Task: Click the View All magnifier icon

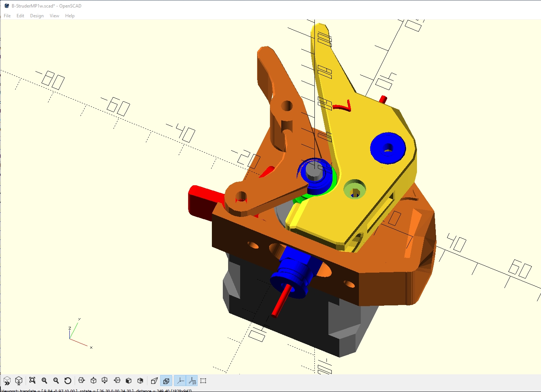Action: (32, 381)
